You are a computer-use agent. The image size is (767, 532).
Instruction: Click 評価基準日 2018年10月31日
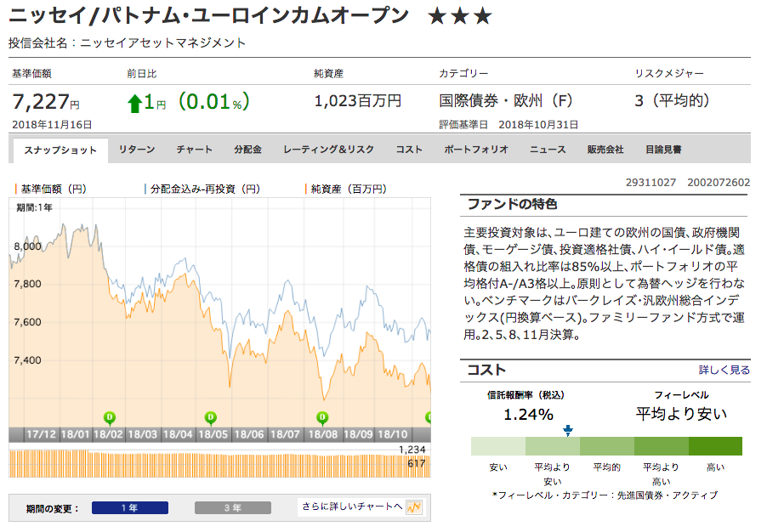coord(508,125)
